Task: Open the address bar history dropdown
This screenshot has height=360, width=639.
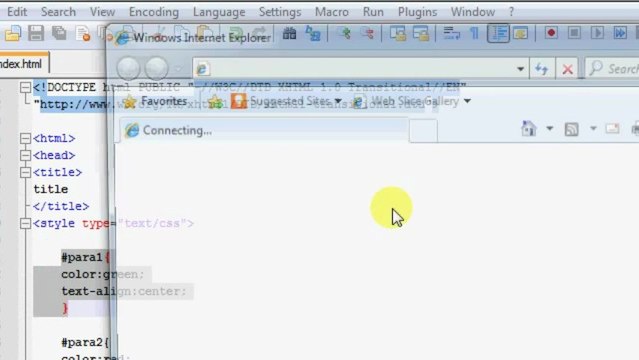Action: pyautogui.click(x=520, y=69)
